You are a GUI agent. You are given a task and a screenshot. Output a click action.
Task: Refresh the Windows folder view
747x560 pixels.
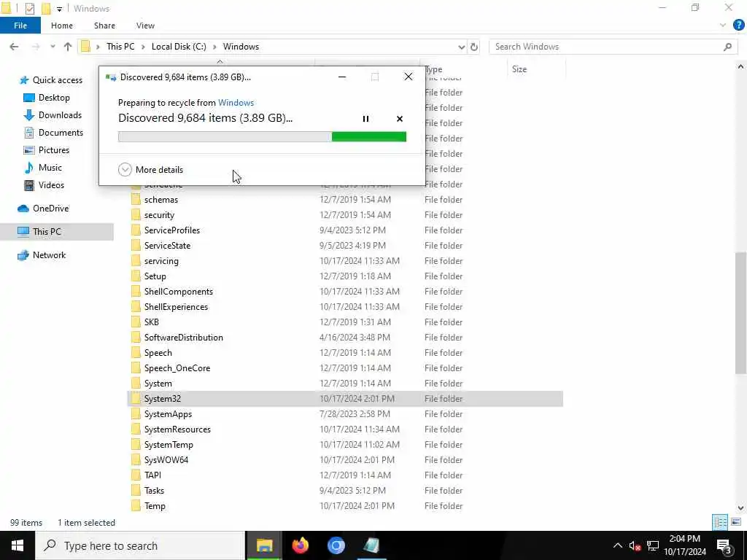[x=474, y=47]
